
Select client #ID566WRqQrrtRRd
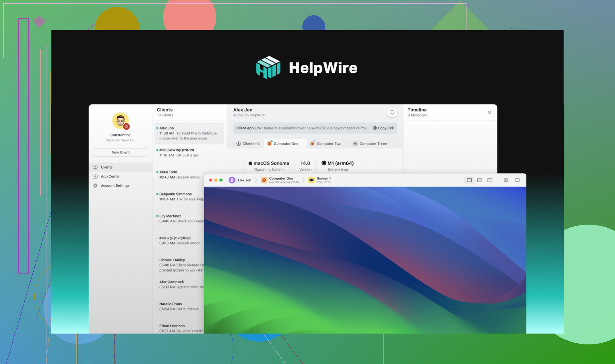(189, 153)
